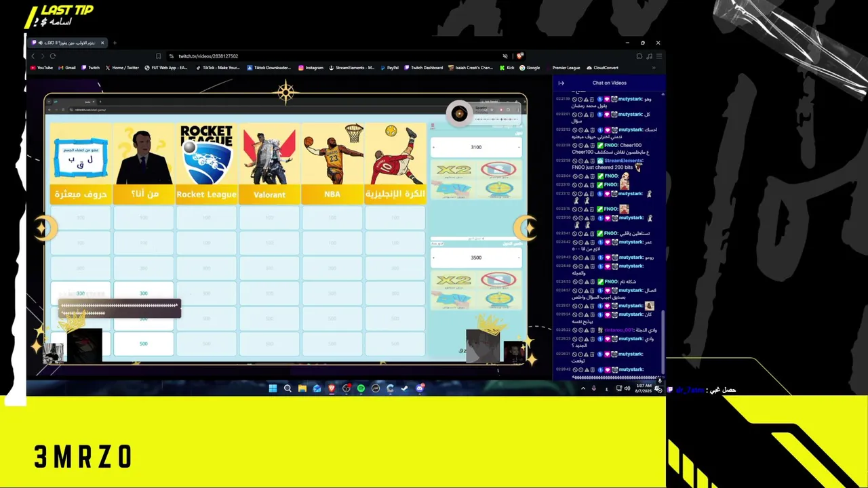Open the browser main menu
This screenshot has width=868, height=488.
(658, 56)
